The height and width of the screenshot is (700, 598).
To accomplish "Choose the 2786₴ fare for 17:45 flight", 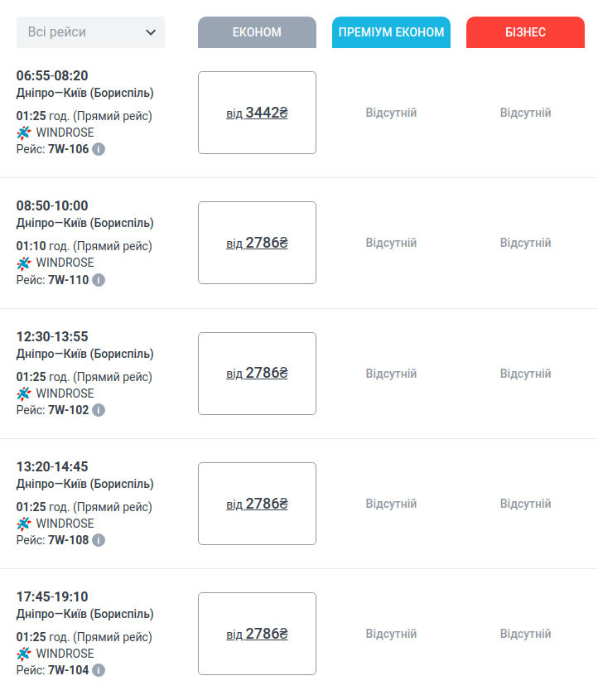I will (x=257, y=634).
